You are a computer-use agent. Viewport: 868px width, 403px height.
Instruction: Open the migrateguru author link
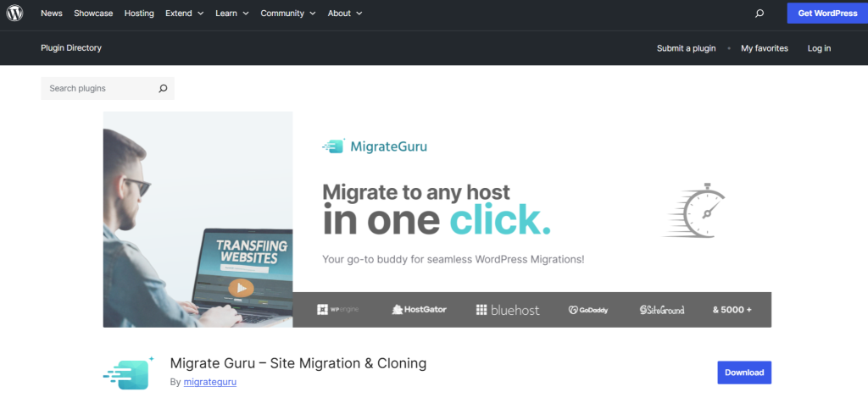coord(210,382)
